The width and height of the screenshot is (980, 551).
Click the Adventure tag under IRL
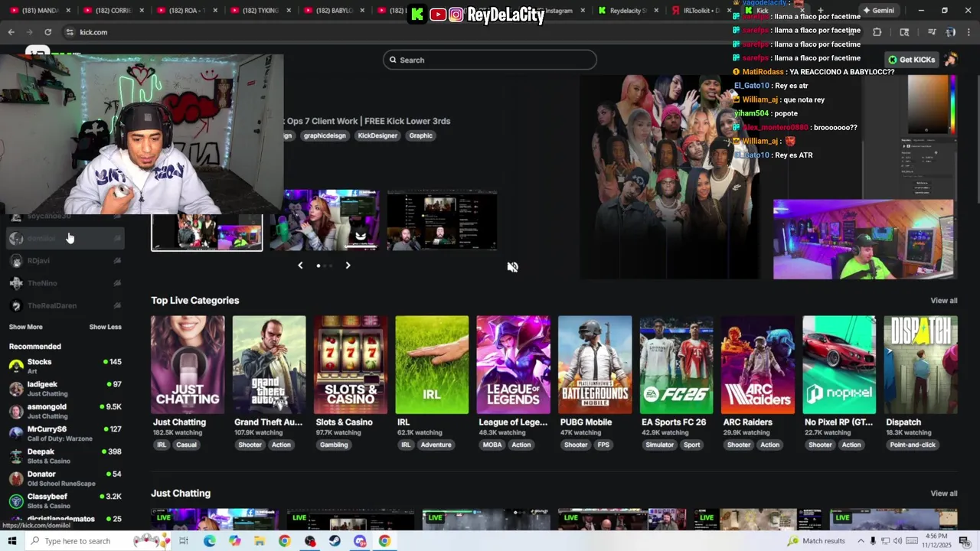[x=436, y=445]
